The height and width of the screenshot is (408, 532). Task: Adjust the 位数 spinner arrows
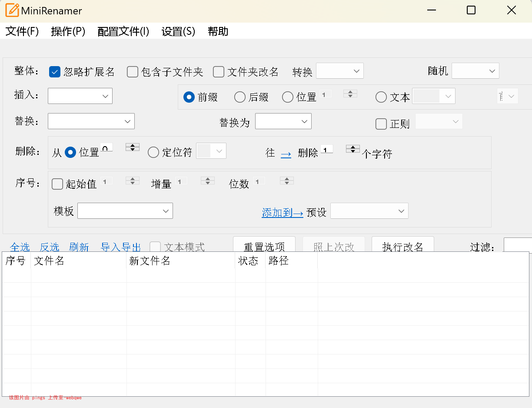point(287,181)
